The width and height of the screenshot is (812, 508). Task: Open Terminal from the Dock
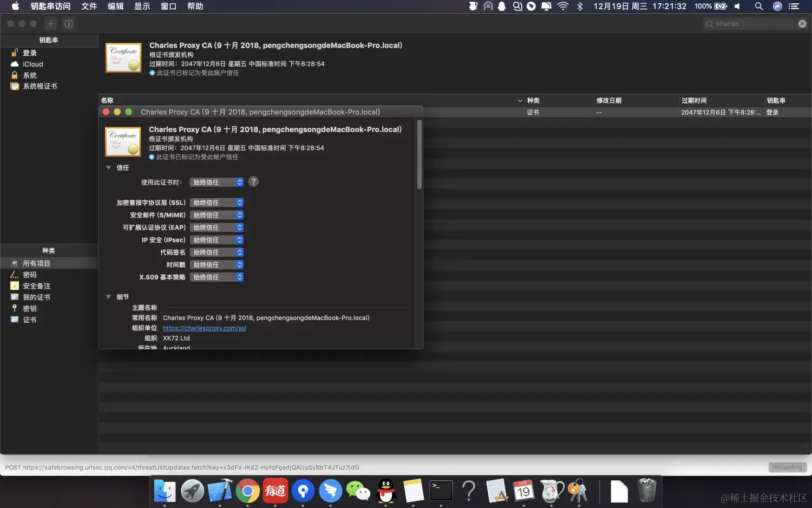pos(441,491)
